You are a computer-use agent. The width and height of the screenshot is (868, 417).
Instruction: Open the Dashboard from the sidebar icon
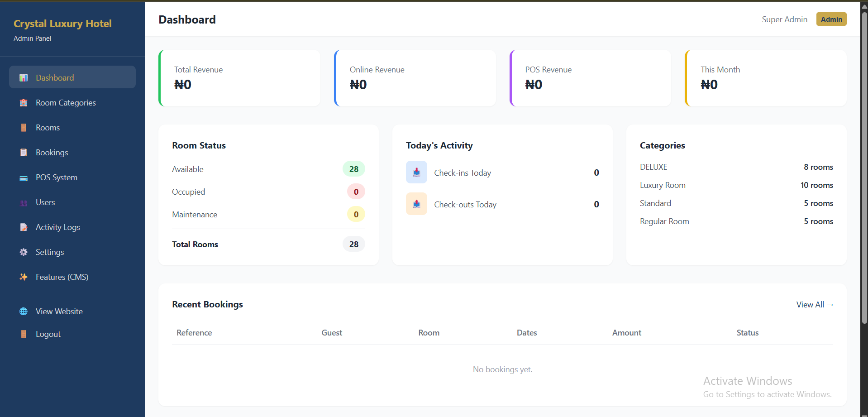tap(23, 77)
